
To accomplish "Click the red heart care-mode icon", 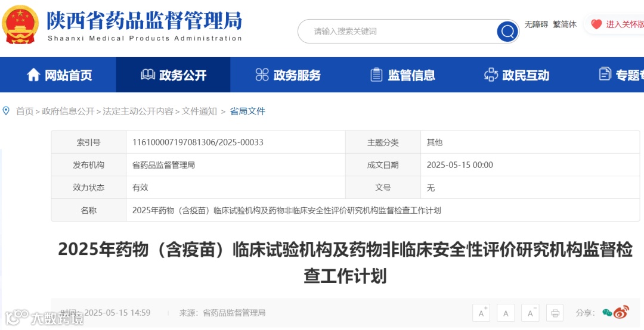I will coord(596,24).
